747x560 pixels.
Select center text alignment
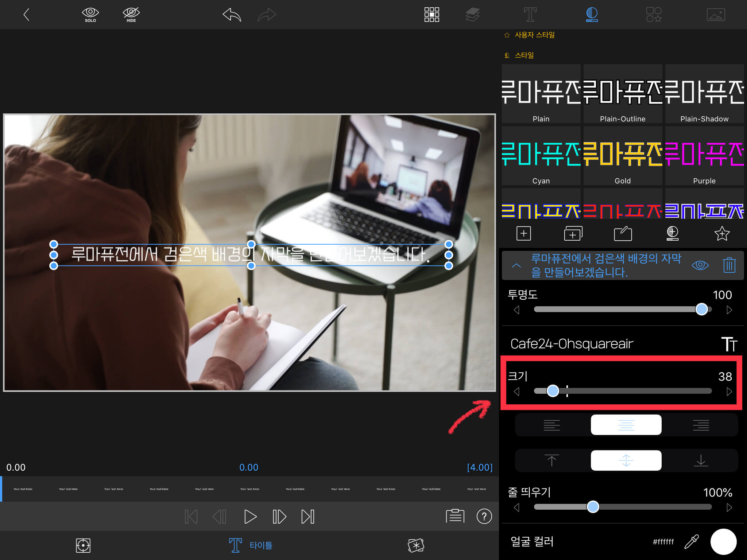[x=626, y=425]
